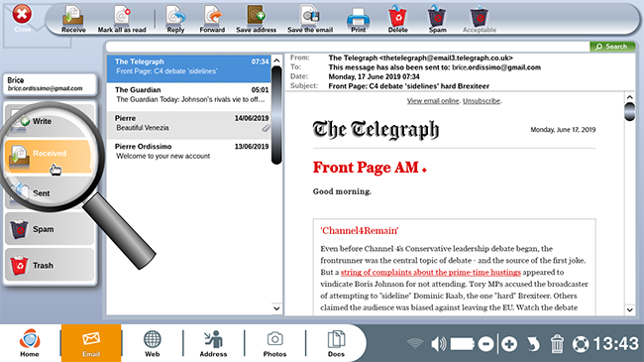Open Pierre's Beautiful Venezia email

[x=189, y=125]
